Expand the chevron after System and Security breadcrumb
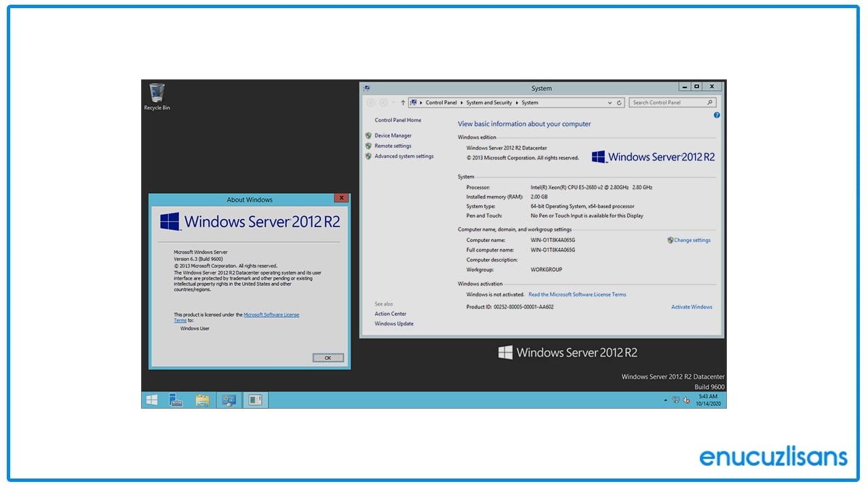The height and width of the screenshot is (488, 868). click(x=517, y=103)
